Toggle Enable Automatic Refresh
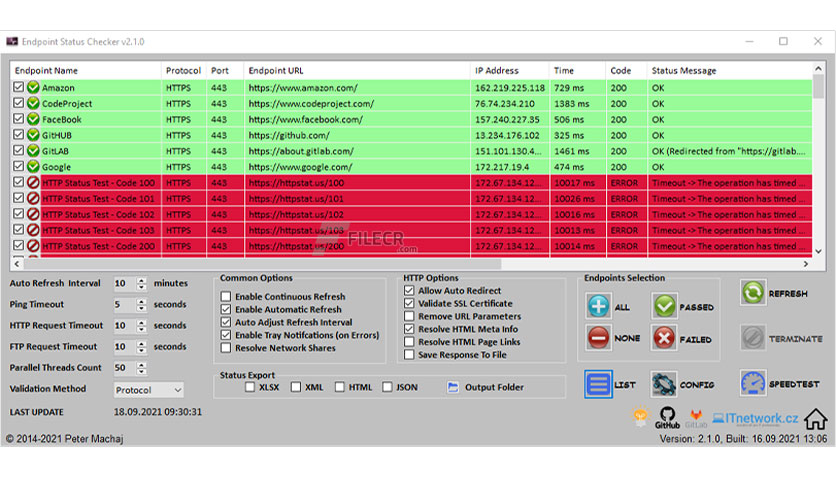Screen dimensions: 836x484 pyautogui.click(x=226, y=309)
